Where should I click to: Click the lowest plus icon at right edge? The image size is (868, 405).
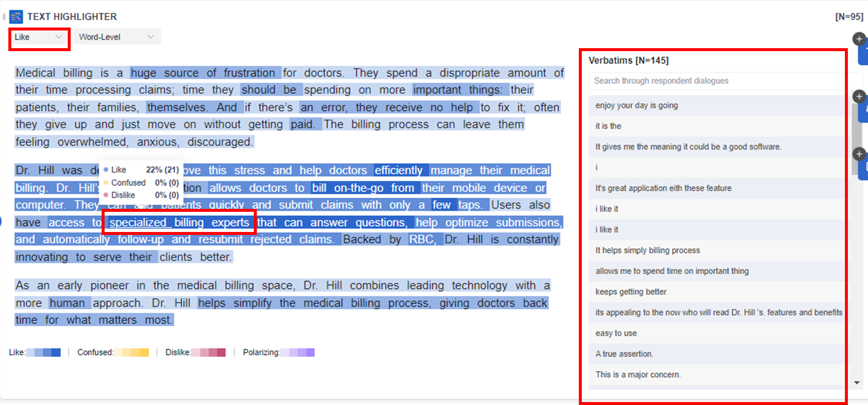[x=859, y=154]
